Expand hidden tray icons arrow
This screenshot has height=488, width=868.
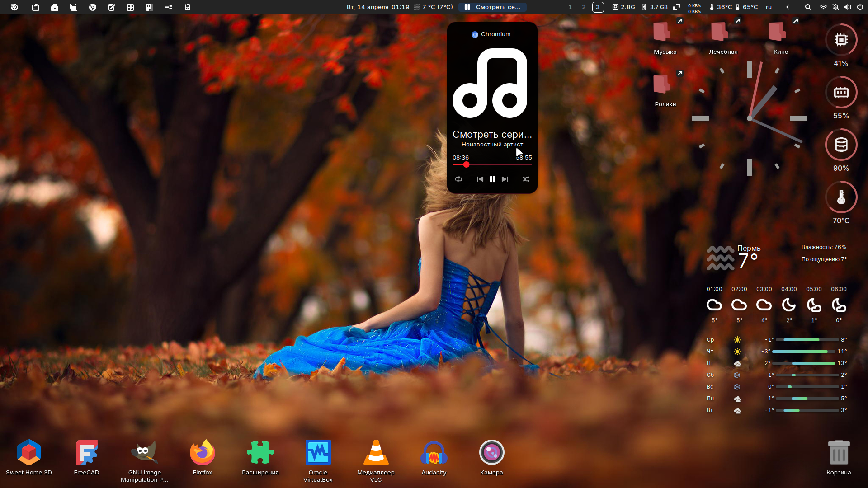(788, 7)
